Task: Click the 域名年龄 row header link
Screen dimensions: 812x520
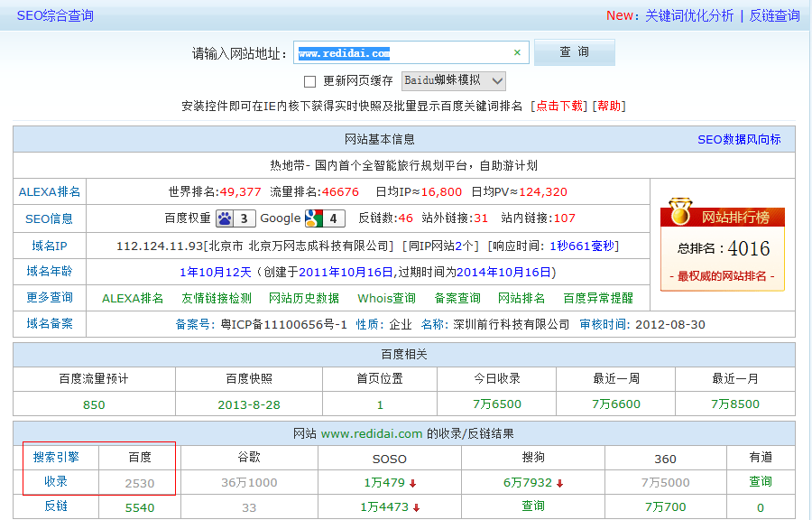Action: 50,272
